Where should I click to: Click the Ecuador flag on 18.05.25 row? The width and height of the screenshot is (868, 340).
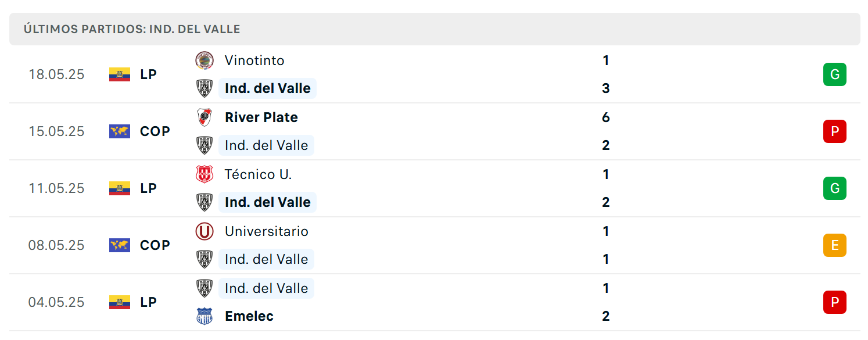(x=120, y=74)
